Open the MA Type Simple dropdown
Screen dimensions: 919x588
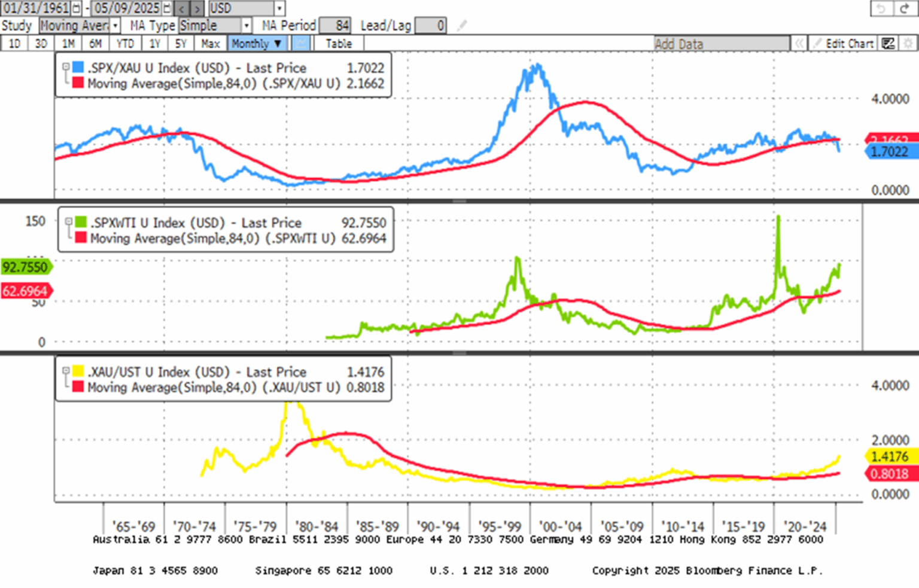[247, 25]
